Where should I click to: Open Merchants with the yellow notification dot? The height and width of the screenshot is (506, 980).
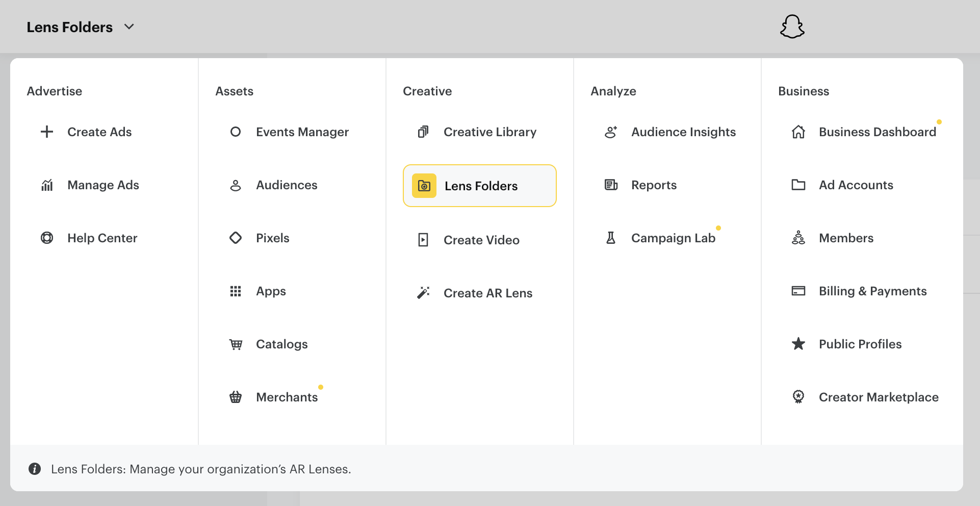(x=287, y=397)
